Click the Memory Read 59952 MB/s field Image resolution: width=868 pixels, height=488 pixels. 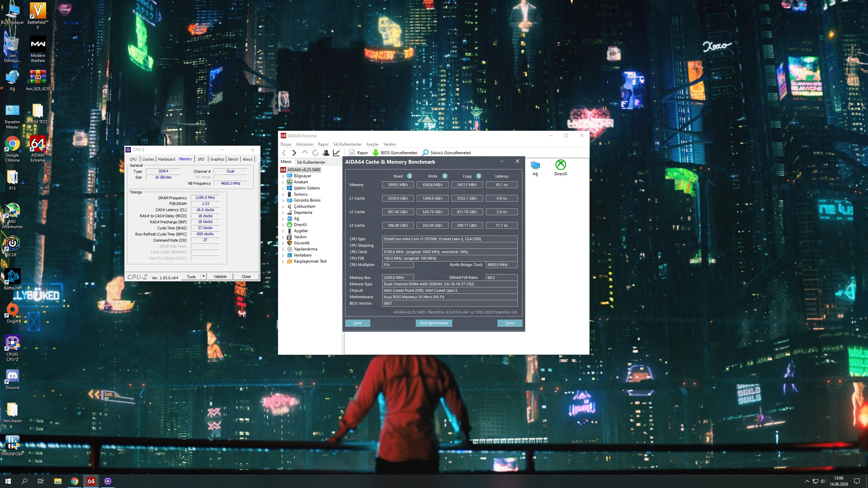(x=398, y=185)
